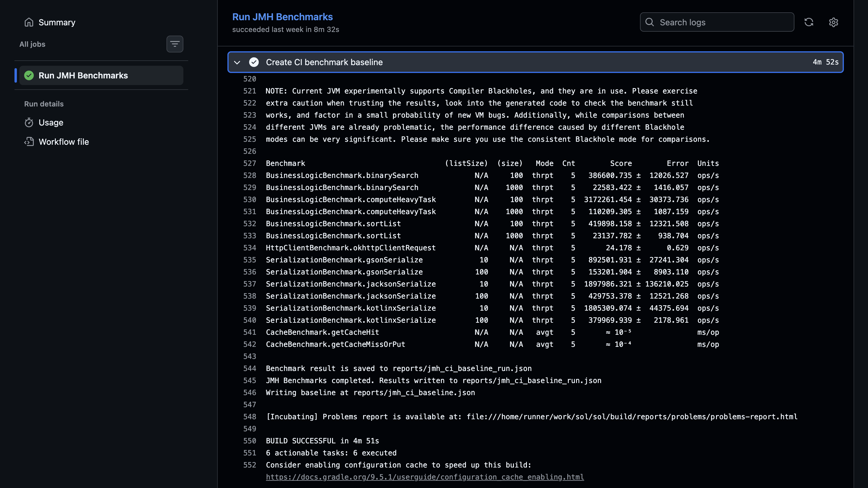Click the Problems report is available line
The height and width of the screenshot is (488, 868).
click(532, 417)
